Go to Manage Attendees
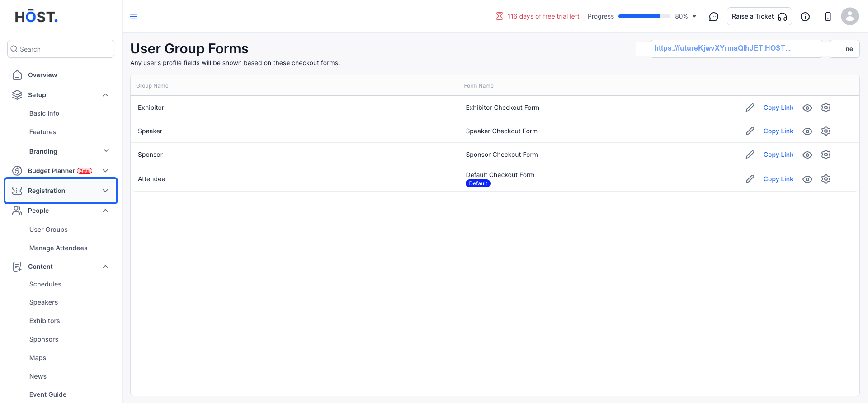The width and height of the screenshot is (868, 403). (58, 248)
